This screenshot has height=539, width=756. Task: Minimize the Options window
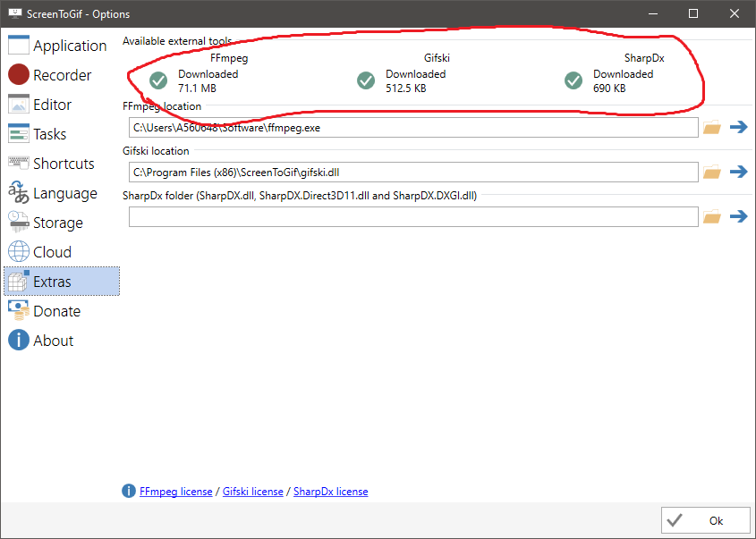pos(653,13)
